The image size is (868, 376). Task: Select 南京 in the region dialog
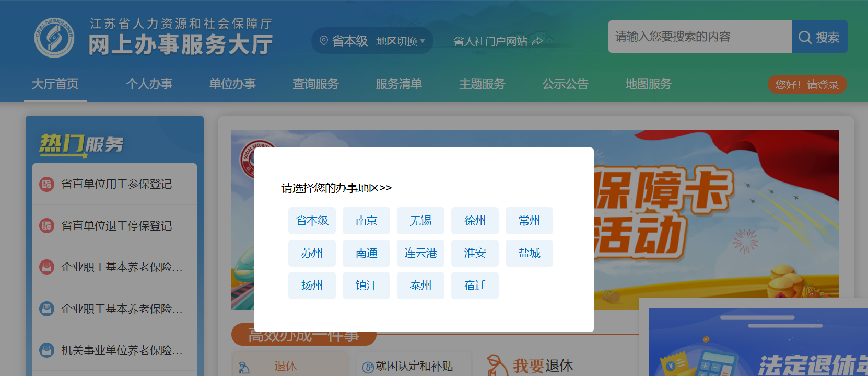tap(366, 221)
